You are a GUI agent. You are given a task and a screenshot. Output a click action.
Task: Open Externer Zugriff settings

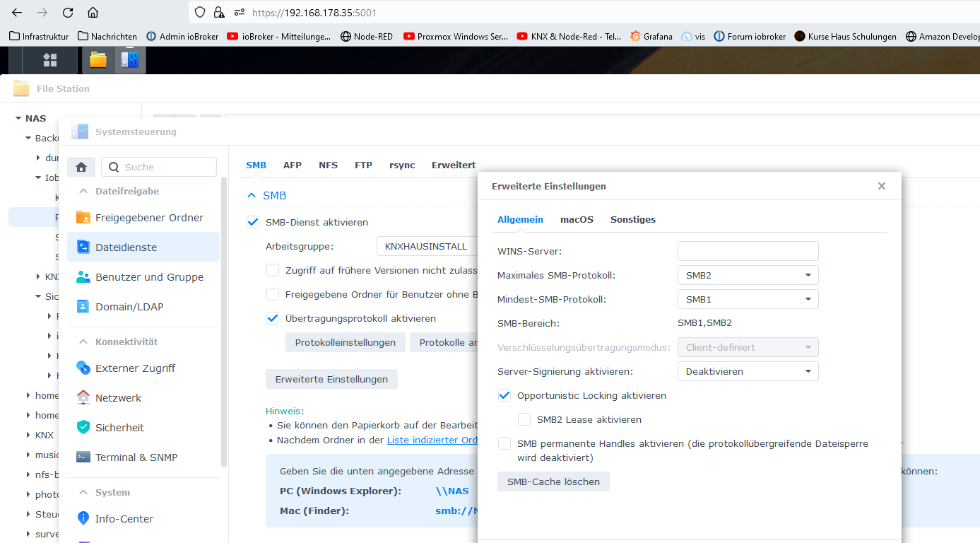click(143, 368)
